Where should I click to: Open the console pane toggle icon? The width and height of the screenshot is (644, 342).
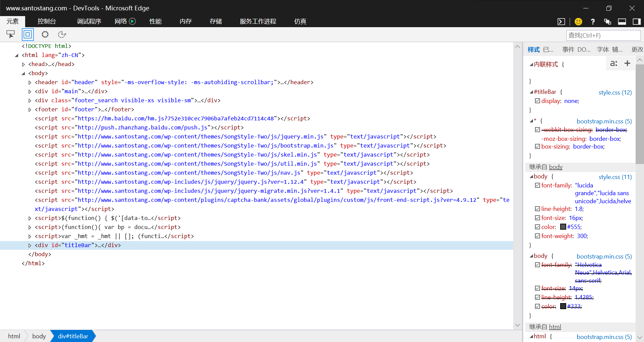pyautogui.click(x=561, y=21)
